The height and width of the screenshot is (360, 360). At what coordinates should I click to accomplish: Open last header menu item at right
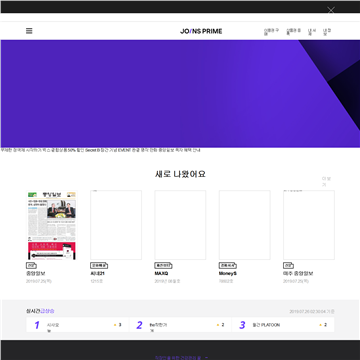[327, 32]
